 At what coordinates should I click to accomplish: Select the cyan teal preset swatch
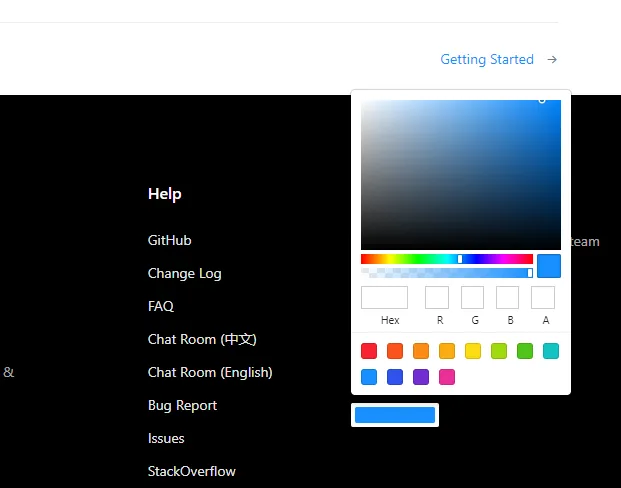551,351
